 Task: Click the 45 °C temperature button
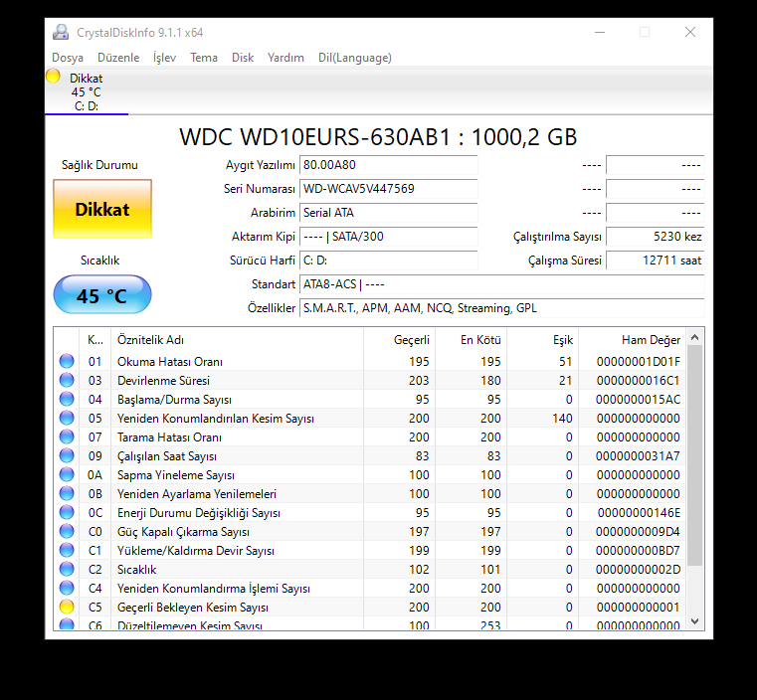[102, 294]
